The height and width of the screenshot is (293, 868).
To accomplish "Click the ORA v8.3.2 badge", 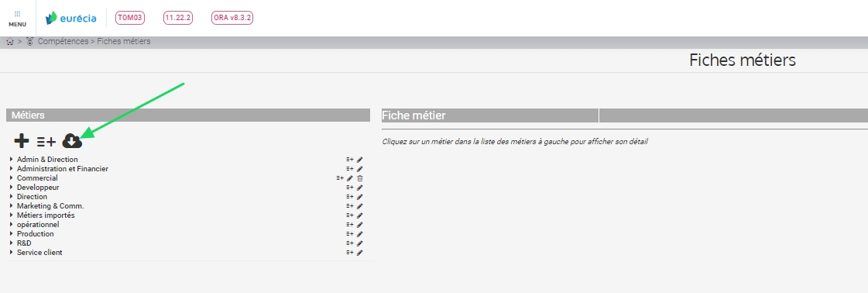I will (232, 18).
